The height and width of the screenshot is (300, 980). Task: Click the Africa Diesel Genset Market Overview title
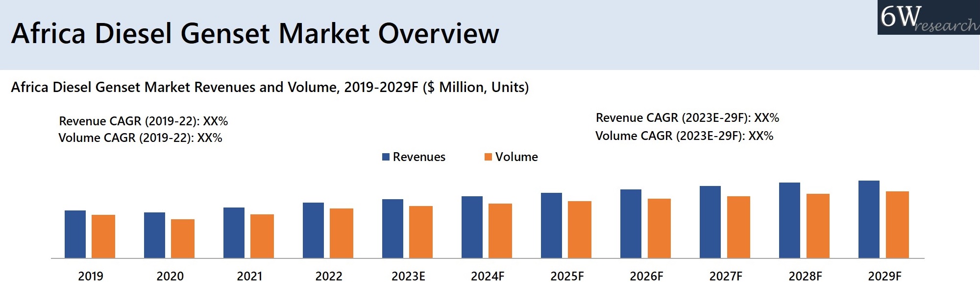tap(255, 33)
